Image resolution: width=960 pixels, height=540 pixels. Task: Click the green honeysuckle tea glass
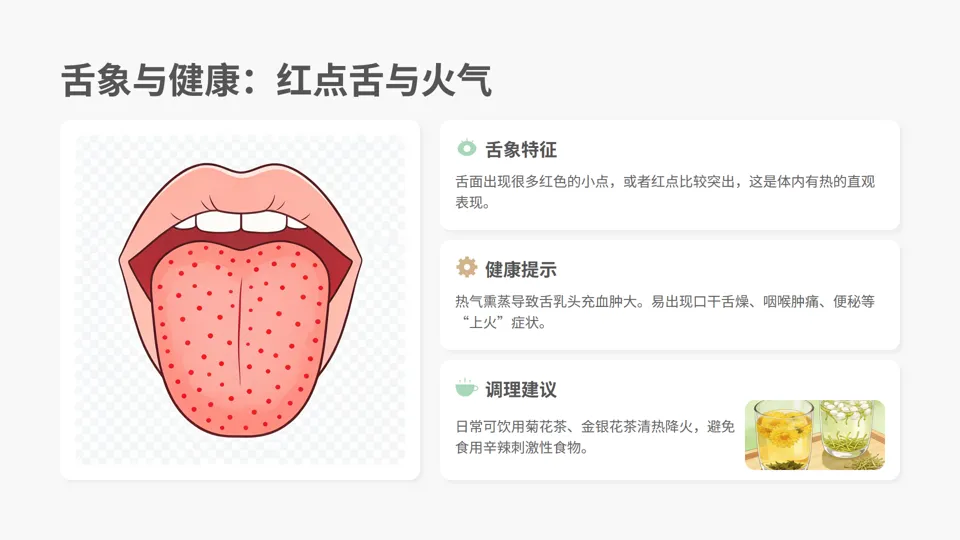click(848, 430)
